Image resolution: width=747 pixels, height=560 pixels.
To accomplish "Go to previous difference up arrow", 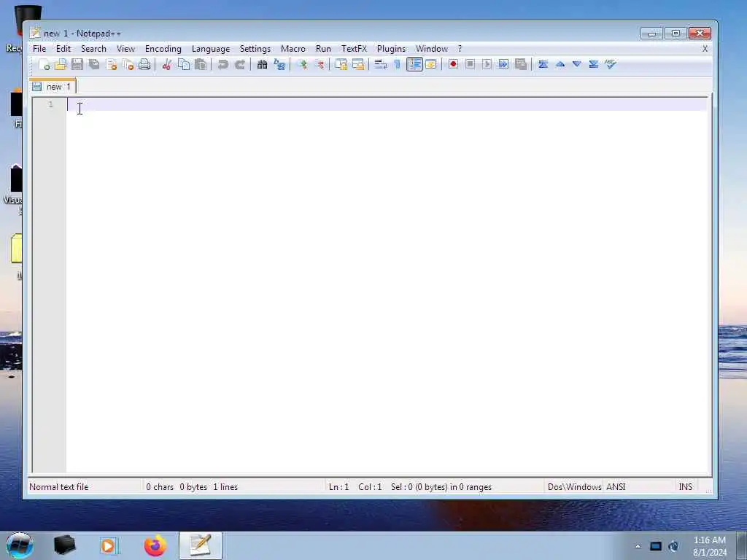I will [x=560, y=64].
